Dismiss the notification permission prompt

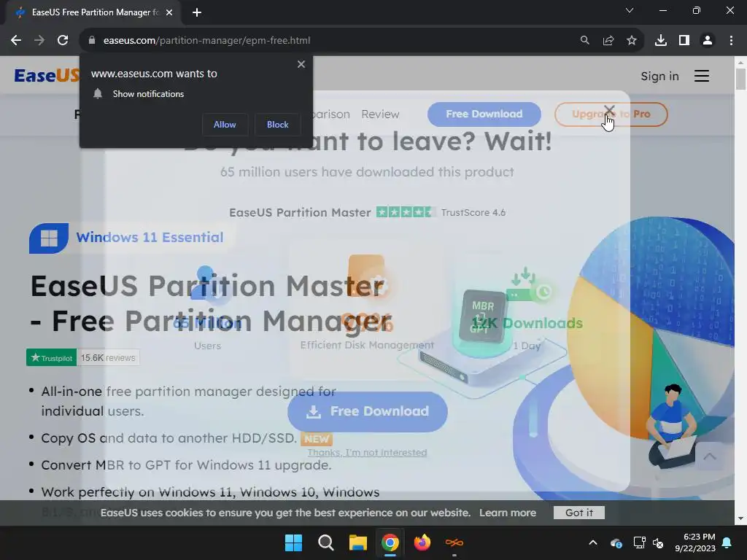(x=301, y=64)
